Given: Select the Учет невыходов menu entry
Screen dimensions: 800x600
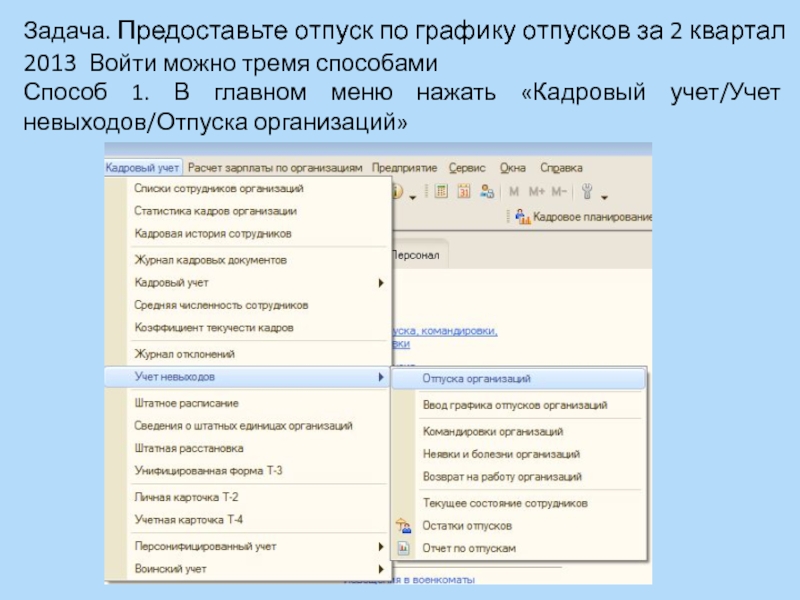Looking at the screenshot, I should [x=247, y=377].
